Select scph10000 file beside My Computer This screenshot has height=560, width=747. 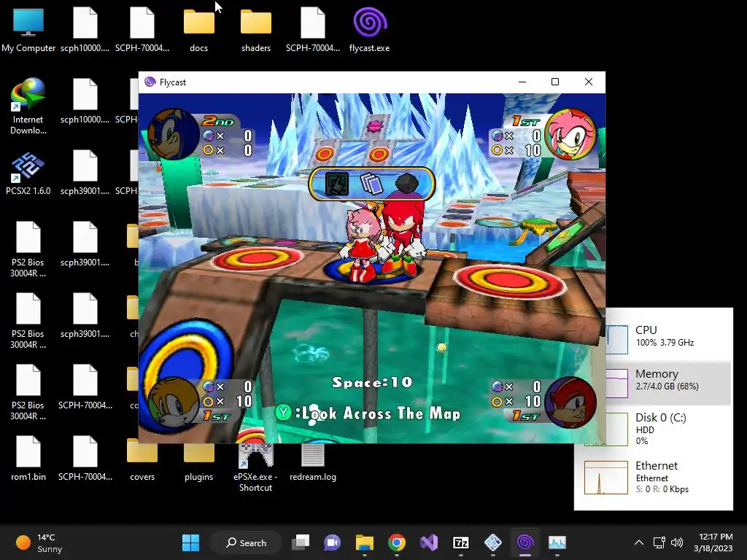tap(85, 31)
